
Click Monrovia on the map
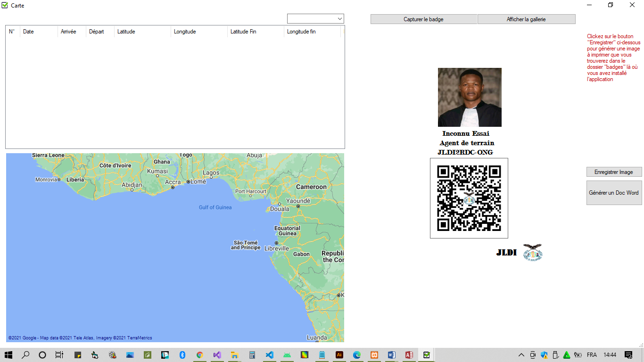coord(46,180)
